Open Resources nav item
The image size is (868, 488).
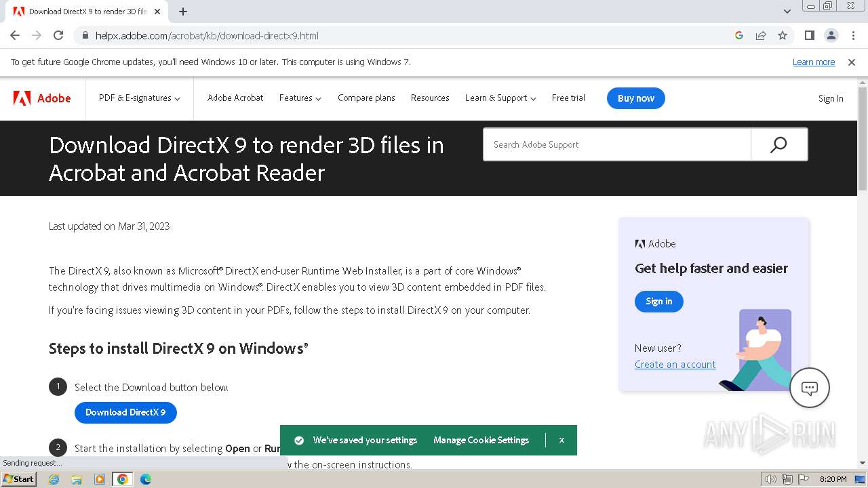pyautogui.click(x=430, y=98)
